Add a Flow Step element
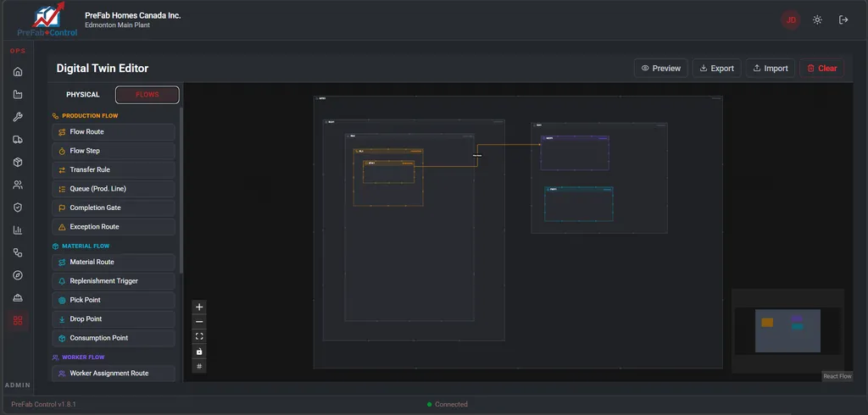 pos(114,151)
